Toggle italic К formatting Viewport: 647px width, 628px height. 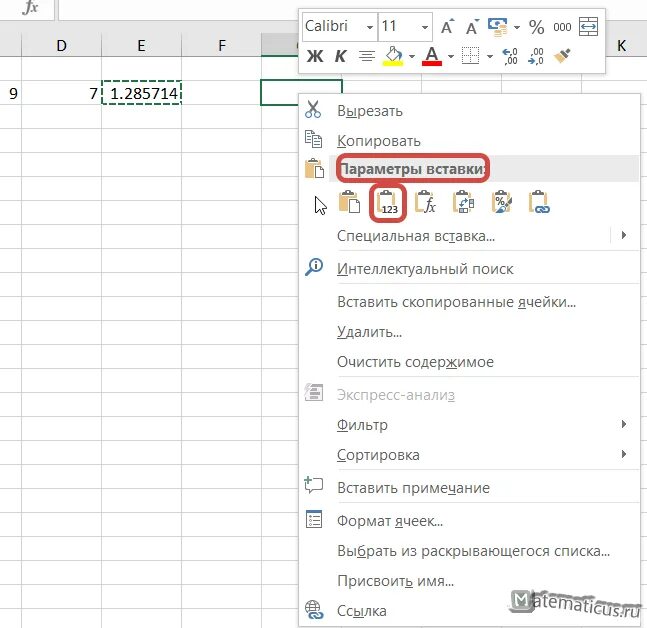[x=340, y=56]
